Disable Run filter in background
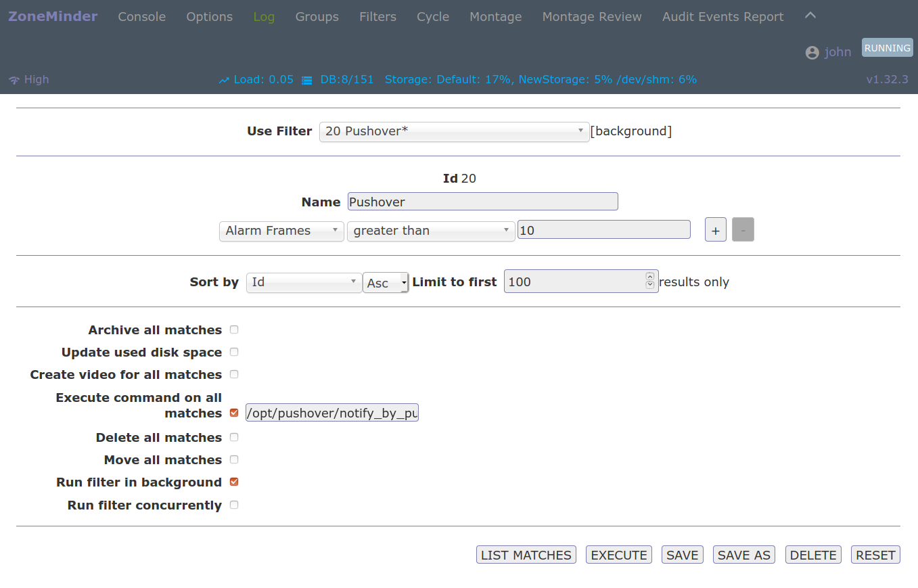 234,482
